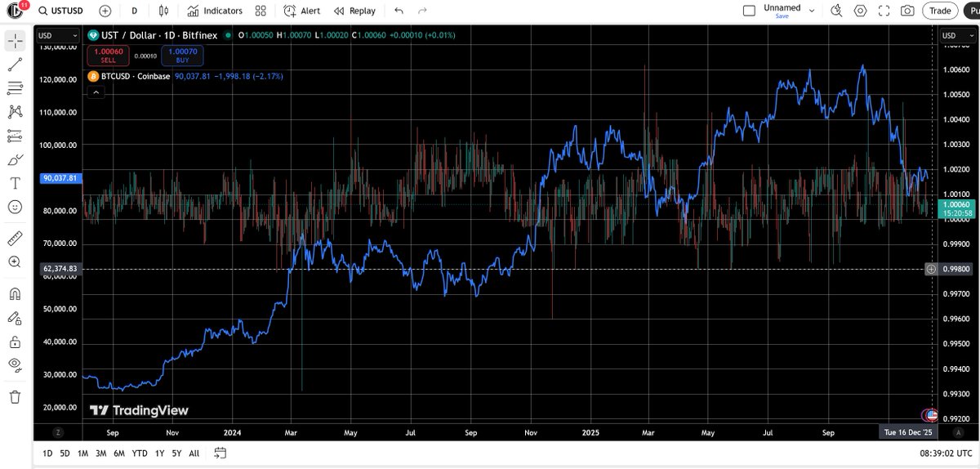Toggle hide all drawings eye icon
980x469 pixels.
pyautogui.click(x=15, y=364)
